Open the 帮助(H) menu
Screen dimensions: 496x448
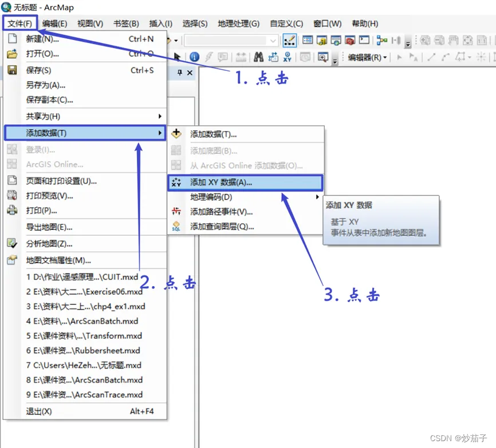tap(365, 23)
